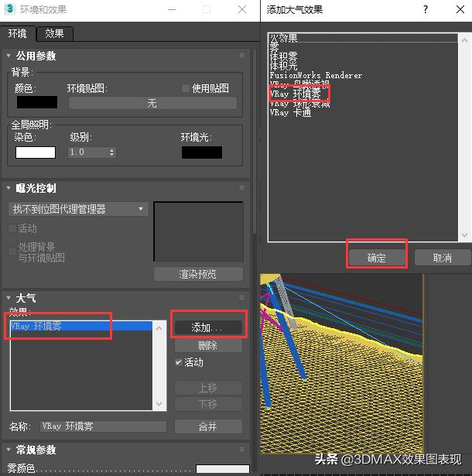Click the effects list scroll down arrow
472x476 pixels.
click(x=159, y=404)
